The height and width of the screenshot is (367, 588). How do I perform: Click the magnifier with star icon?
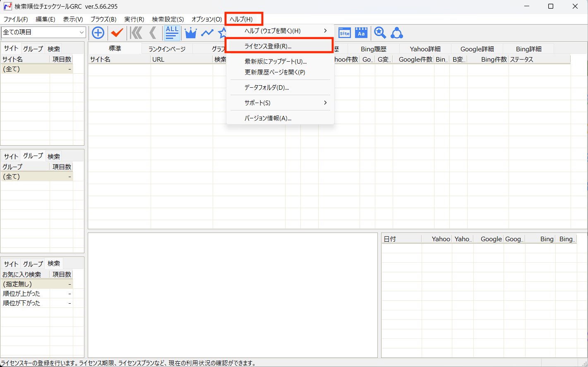coord(380,33)
